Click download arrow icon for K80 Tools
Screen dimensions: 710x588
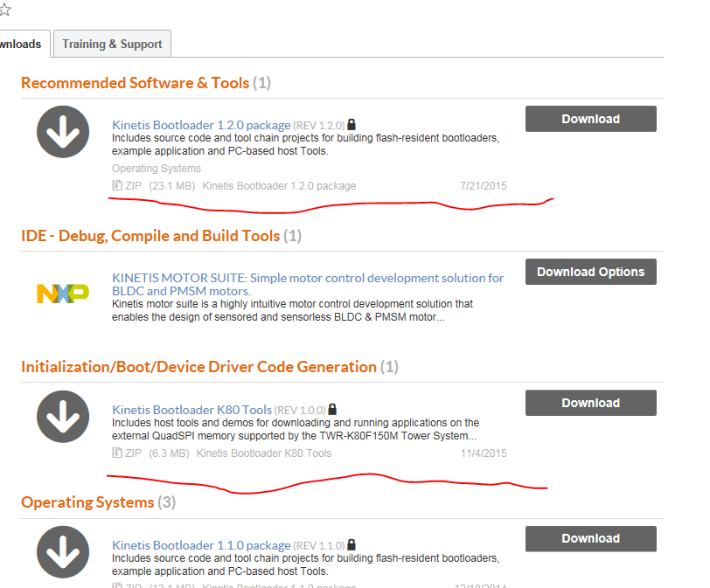pyautogui.click(x=63, y=417)
